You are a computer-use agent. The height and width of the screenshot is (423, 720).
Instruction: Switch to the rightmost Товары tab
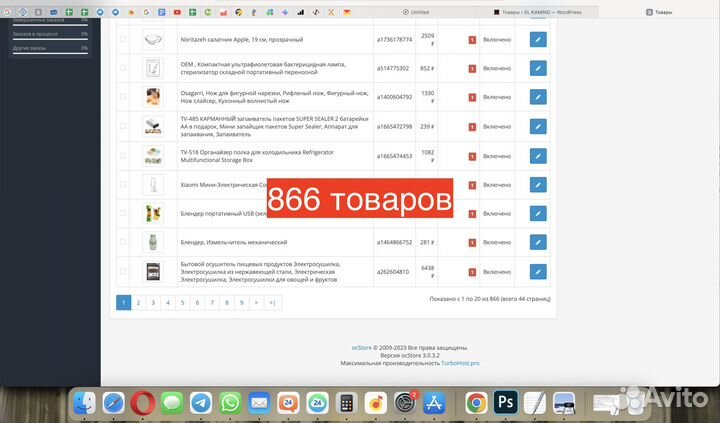(x=659, y=12)
